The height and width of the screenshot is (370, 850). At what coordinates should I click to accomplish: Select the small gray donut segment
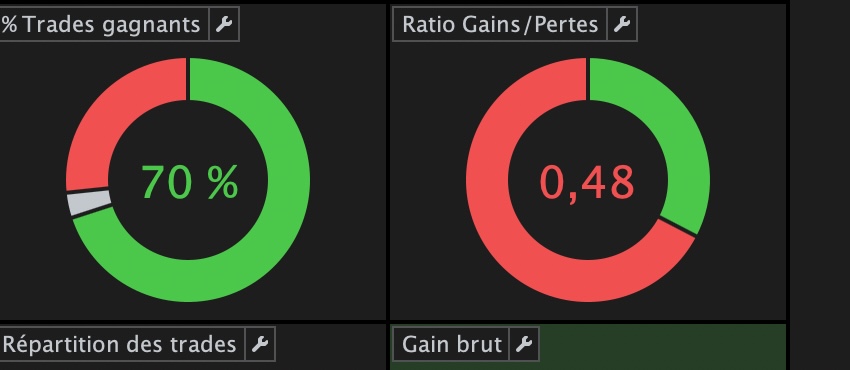89,203
